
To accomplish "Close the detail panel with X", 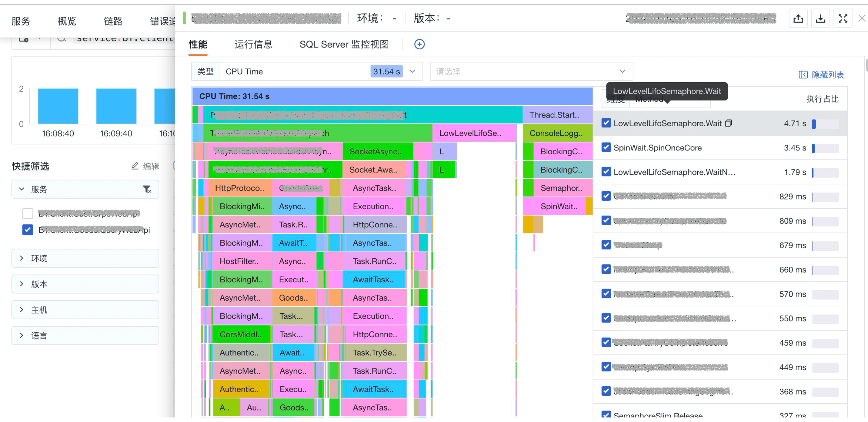I will coord(862,18).
